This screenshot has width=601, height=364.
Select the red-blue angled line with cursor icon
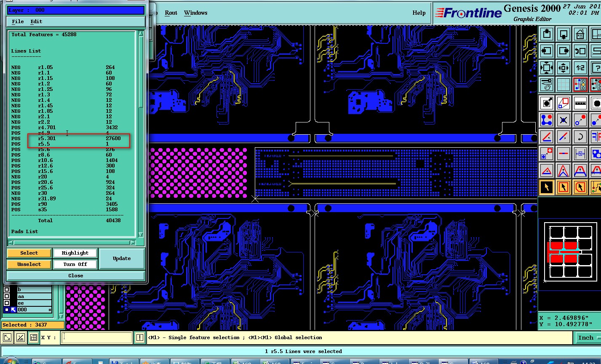(x=547, y=137)
